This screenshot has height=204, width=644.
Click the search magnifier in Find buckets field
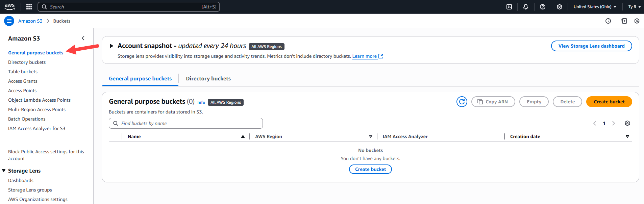coord(116,123)
